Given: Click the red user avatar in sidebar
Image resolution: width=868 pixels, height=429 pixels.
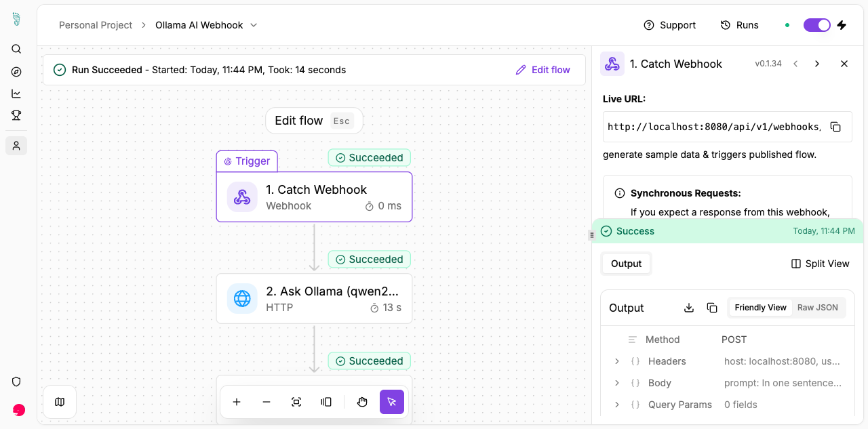Looking at the screenshot, I should (x=19, y=410).
